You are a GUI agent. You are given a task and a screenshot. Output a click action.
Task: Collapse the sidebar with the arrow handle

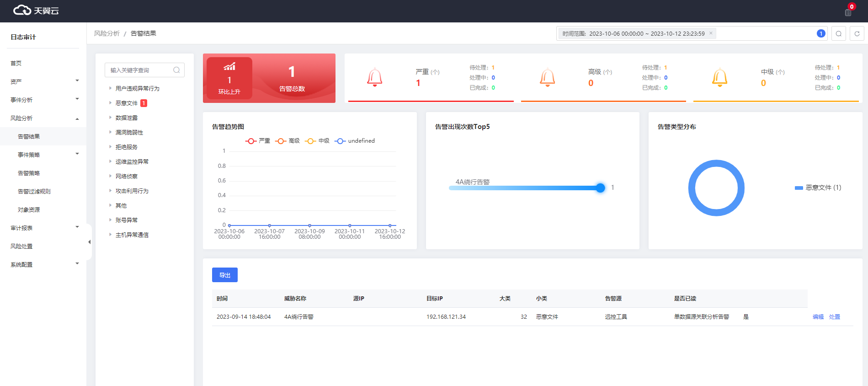point(89,242)
